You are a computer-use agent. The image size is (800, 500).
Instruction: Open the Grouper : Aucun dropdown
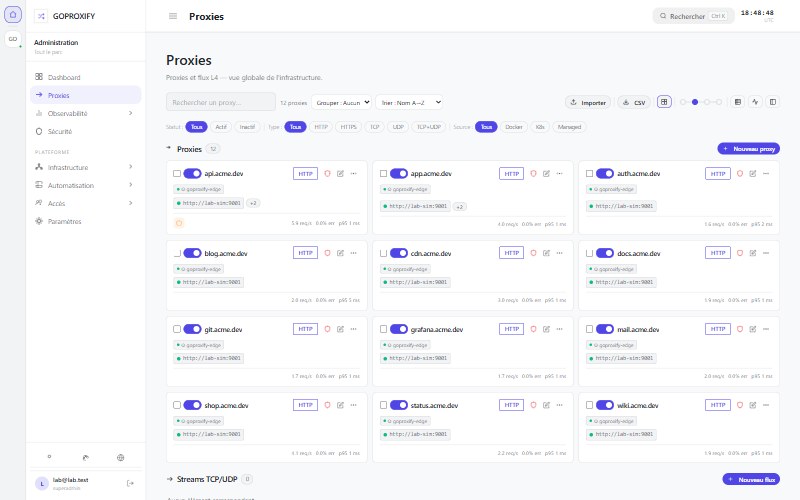(x=341, y=103)
